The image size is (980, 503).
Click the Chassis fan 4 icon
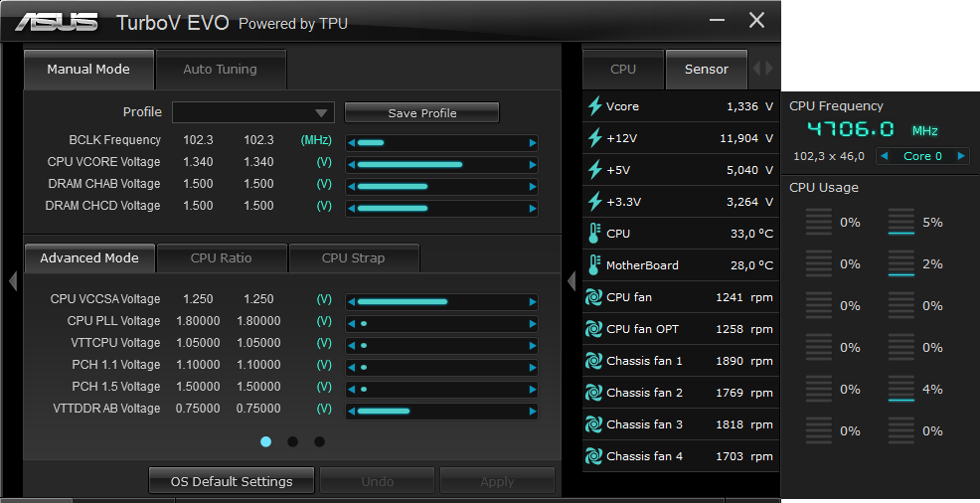[594, 456]
